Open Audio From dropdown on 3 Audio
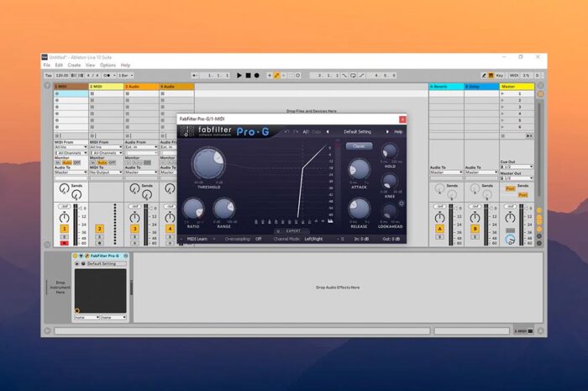 (141, 147)
